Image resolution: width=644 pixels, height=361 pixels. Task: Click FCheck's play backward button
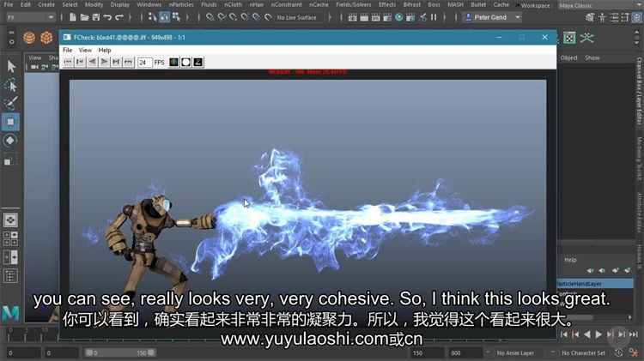click(92, 62)
